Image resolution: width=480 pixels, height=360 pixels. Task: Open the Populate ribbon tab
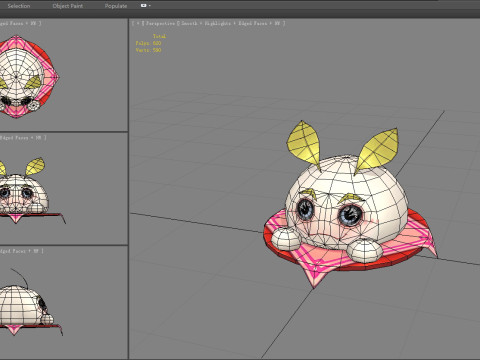pos(116,6)
